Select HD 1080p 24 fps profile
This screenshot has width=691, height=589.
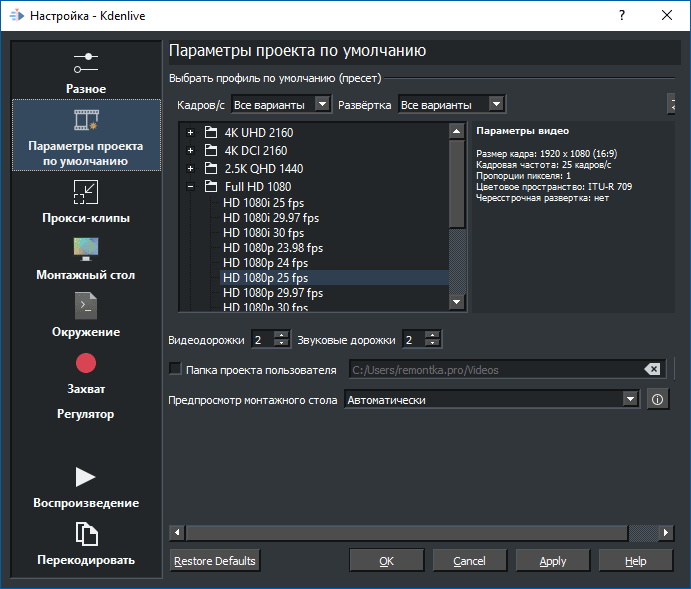[x=265, y=263]
